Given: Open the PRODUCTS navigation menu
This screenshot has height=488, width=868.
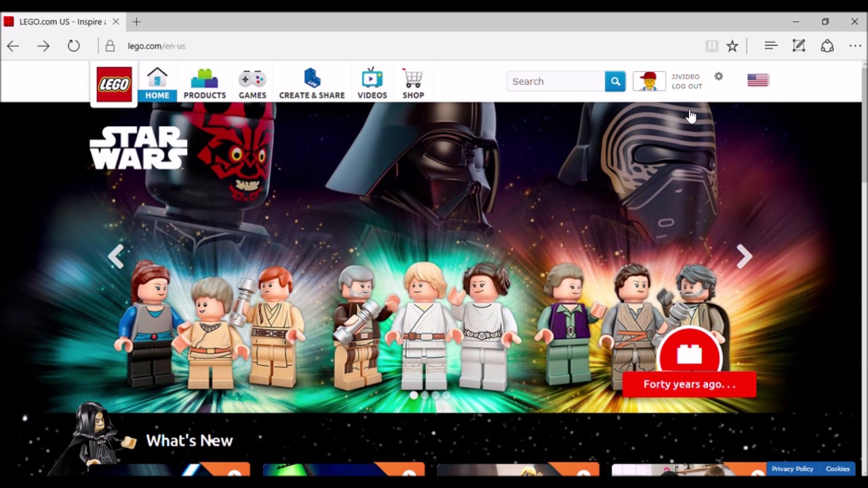Looking at the screenshot, I should click(x=204, y=83).
